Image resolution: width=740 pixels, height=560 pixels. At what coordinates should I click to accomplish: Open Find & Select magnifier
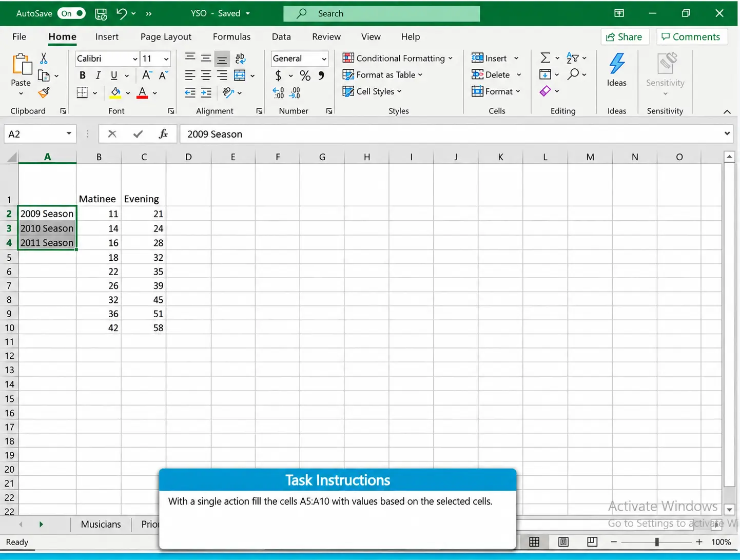tap(573, 74)
